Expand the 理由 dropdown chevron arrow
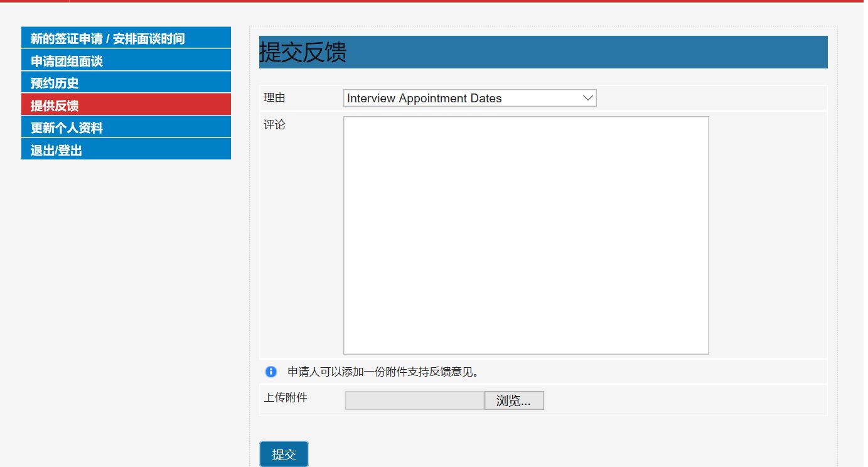The image size is (868, 467). (x=587, y=98)
